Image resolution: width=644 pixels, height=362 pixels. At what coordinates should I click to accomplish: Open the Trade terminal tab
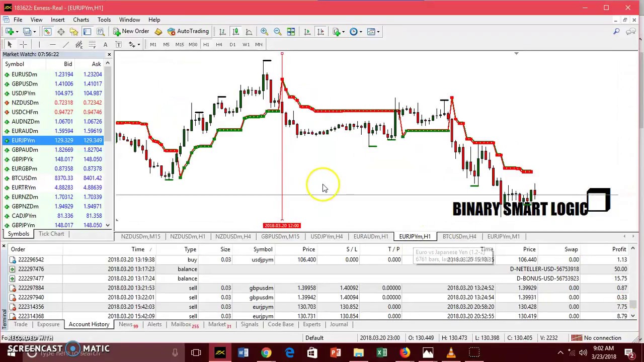(21, 324)
